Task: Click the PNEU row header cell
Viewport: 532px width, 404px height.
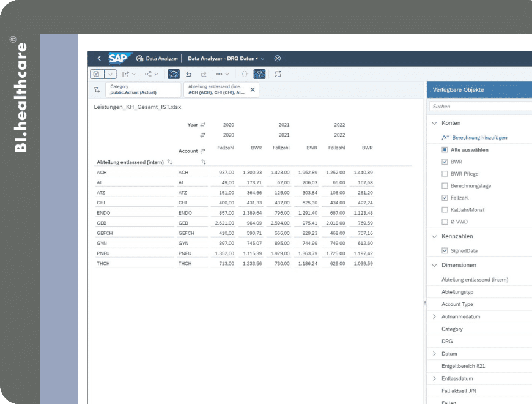Action: pos(135,253)
